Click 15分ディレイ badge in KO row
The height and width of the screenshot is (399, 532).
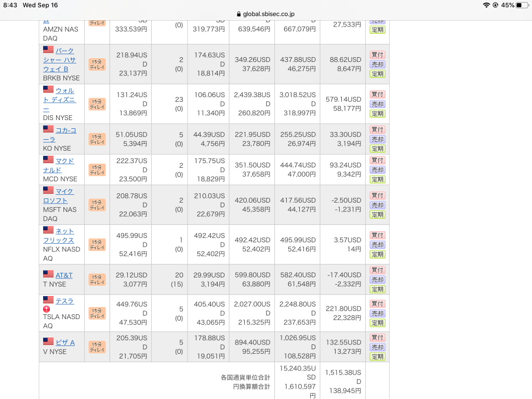click(x=97, y=139)
